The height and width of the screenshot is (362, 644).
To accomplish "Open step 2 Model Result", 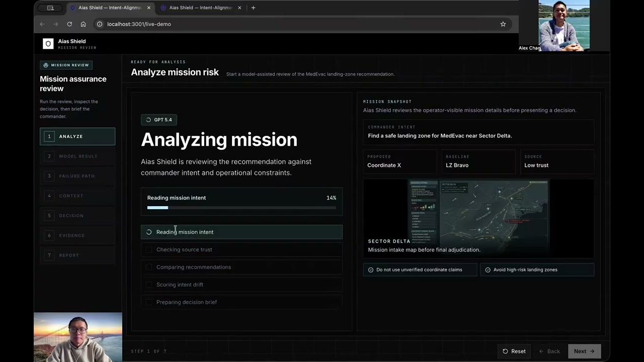I will tap(77, 156).
